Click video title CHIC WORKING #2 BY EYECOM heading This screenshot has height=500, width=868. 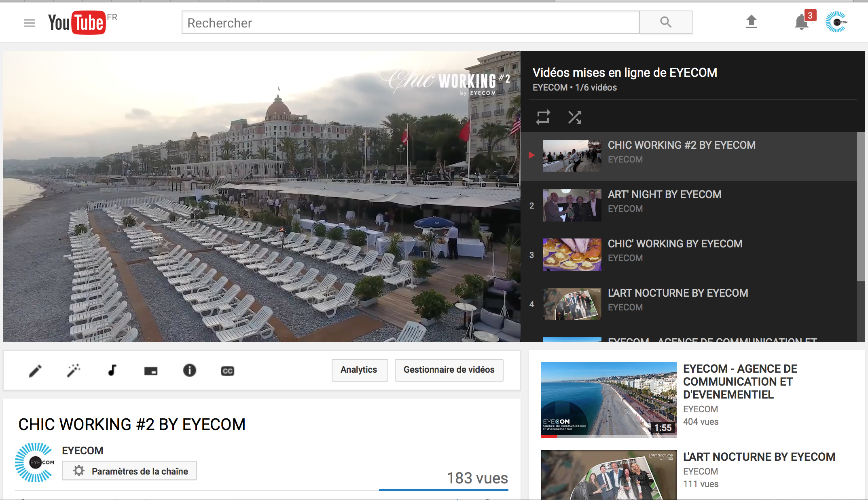[132, 424]
